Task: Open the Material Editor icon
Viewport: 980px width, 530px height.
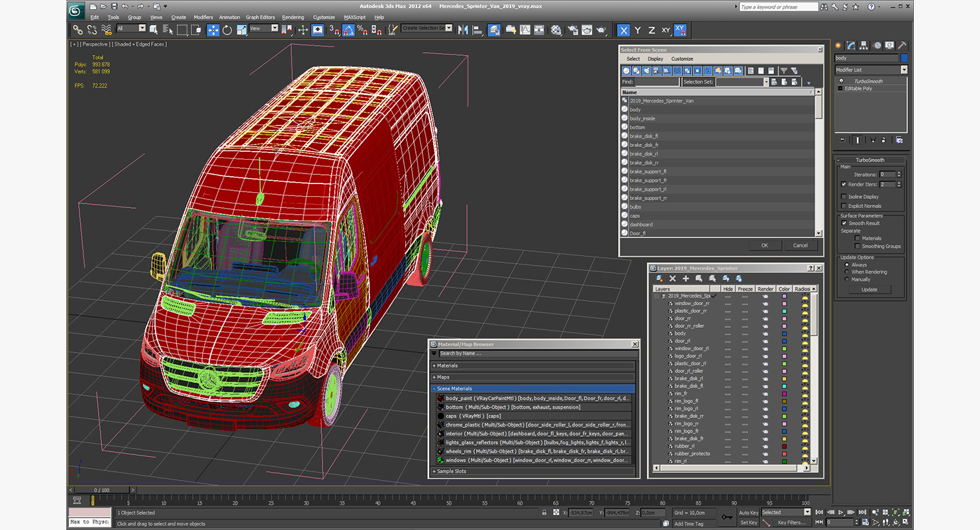Action: pyautogui.click(x=556, y=30)
